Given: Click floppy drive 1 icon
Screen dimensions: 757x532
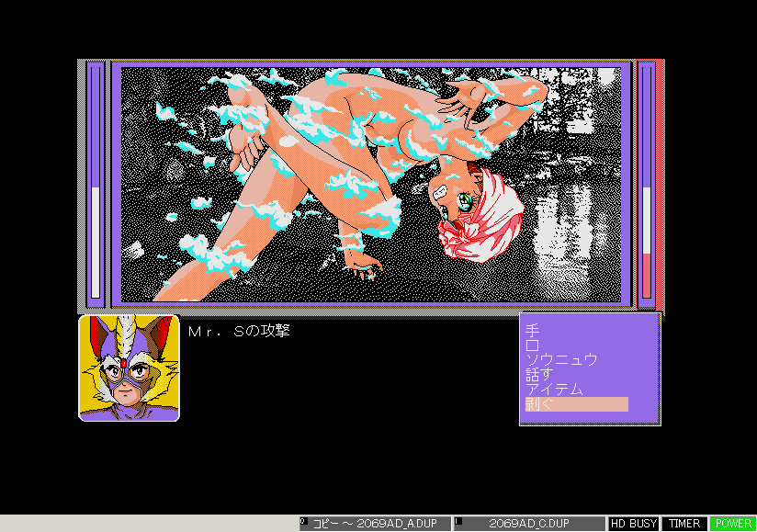Looking at the screenshot, I should 459,523.
